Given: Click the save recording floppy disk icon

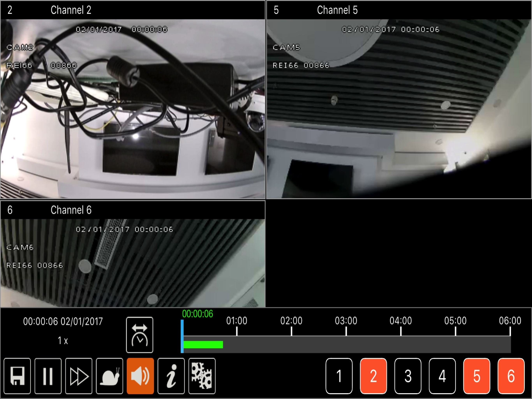Looking at the screenshot, I should click(17, 376).
